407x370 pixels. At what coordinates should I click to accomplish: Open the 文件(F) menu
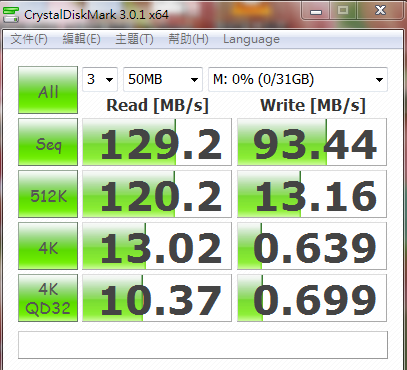(x=29, y=39)
